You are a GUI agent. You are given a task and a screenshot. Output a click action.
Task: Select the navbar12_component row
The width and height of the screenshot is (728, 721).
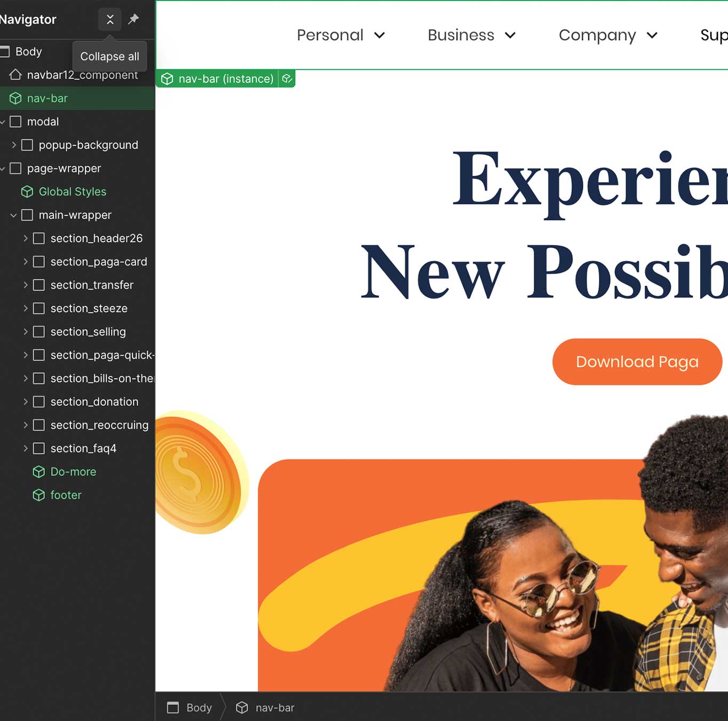coord(77,75)
